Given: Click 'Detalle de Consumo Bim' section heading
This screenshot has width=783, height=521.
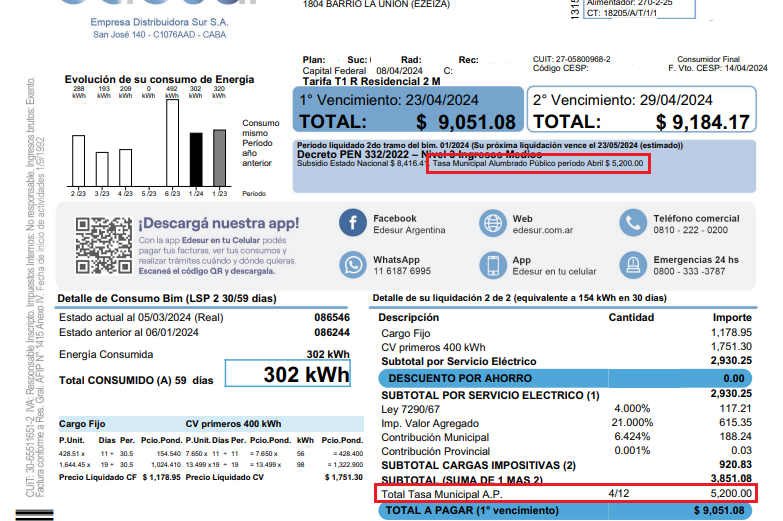Looking at the screenshot, I should tap(167, 299).
